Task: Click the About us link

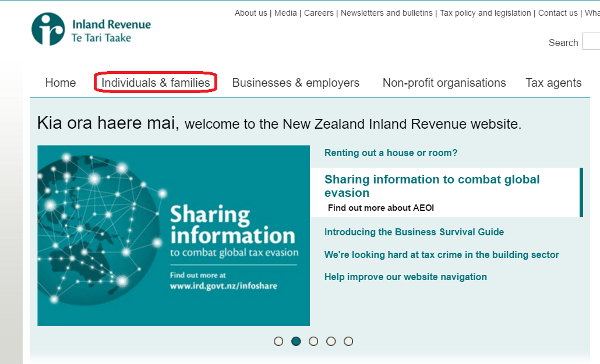Action: click(250, 13)
